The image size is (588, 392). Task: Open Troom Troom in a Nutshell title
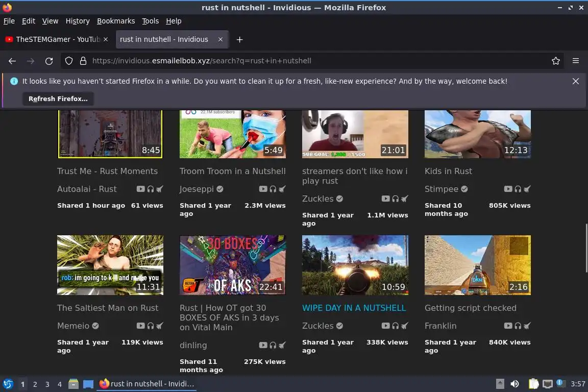pos(233,171)
